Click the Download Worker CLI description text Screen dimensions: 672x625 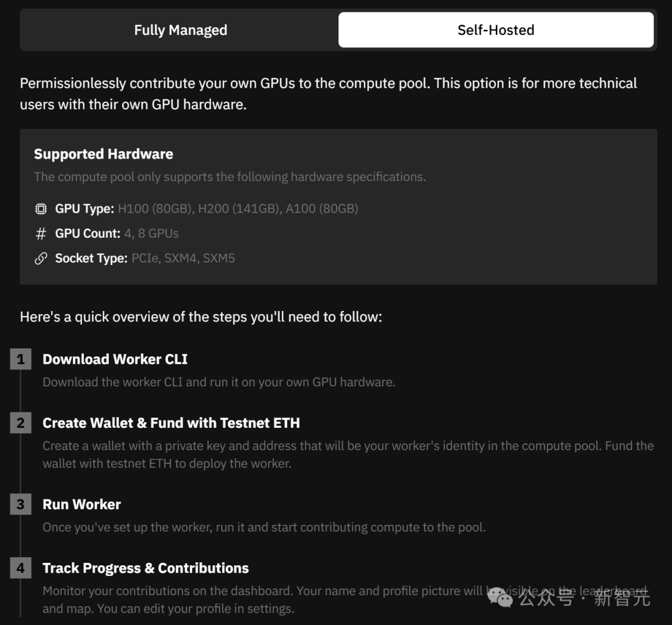pyautogui.click(x=219, y=382)
